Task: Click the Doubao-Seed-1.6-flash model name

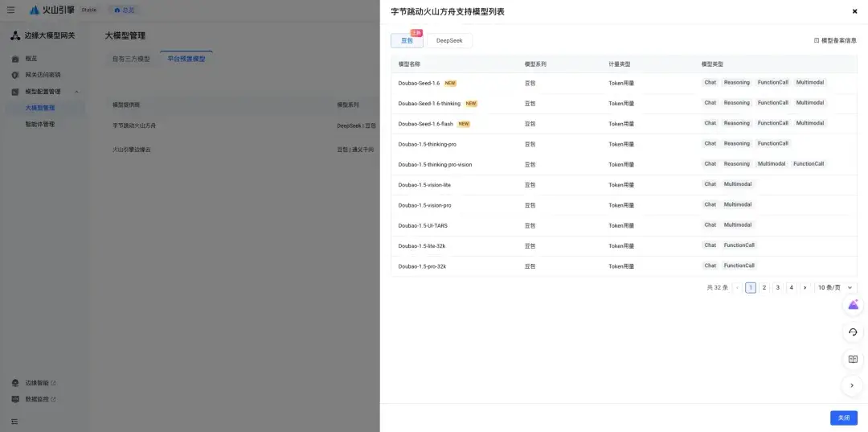Action: tap(426, 124)
